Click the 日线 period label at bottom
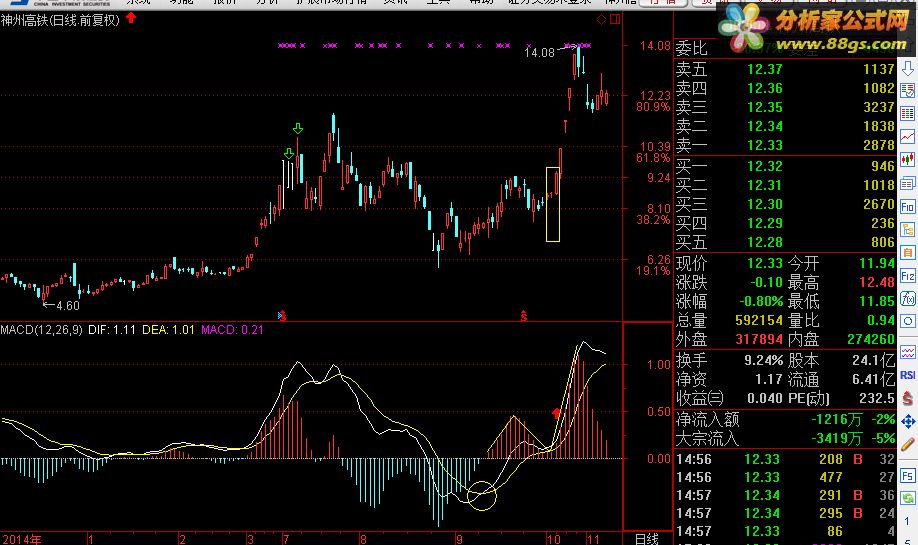 tap(647, 539)
